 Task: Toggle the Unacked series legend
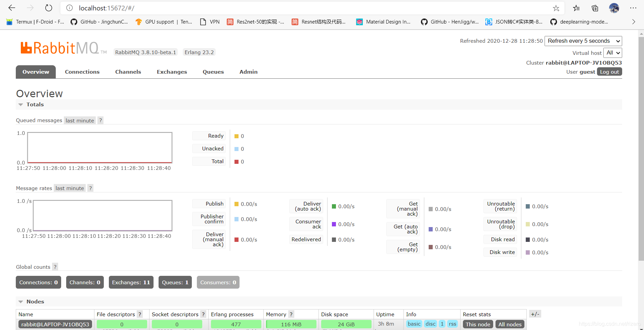point(209,149)
